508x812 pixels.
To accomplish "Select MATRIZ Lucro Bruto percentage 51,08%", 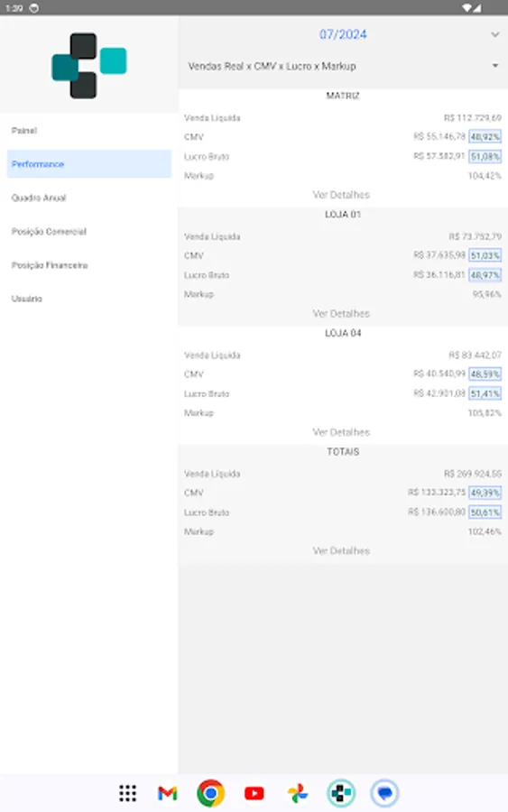I will [485, 156].
